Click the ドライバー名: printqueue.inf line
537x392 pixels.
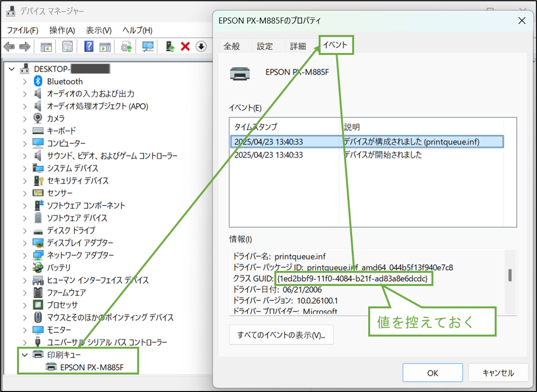(279, 256)
